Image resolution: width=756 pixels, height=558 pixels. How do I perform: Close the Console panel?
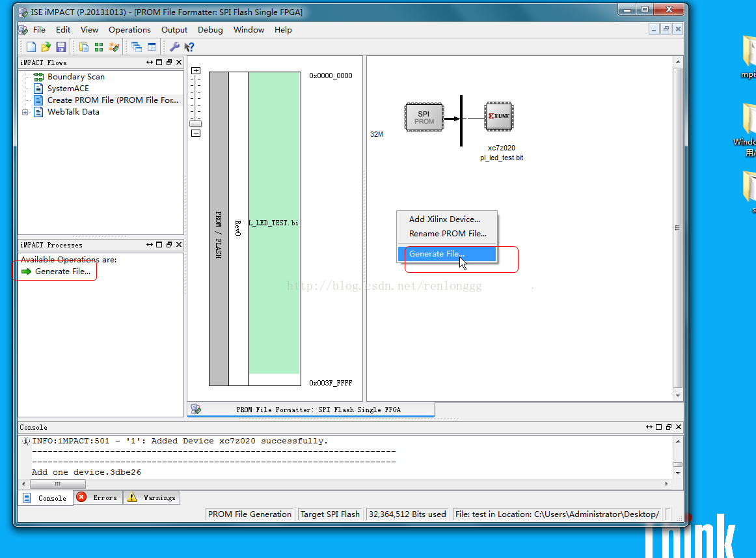(x=679, y=426)
